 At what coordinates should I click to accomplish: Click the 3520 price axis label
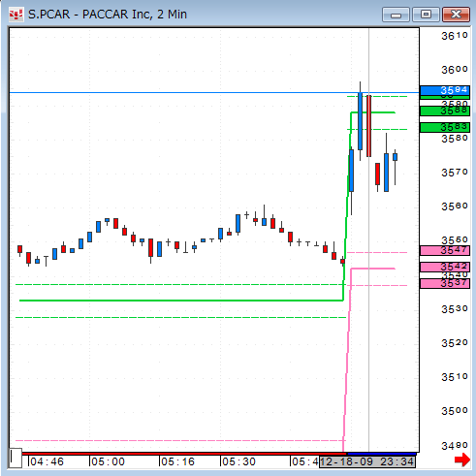455,343
